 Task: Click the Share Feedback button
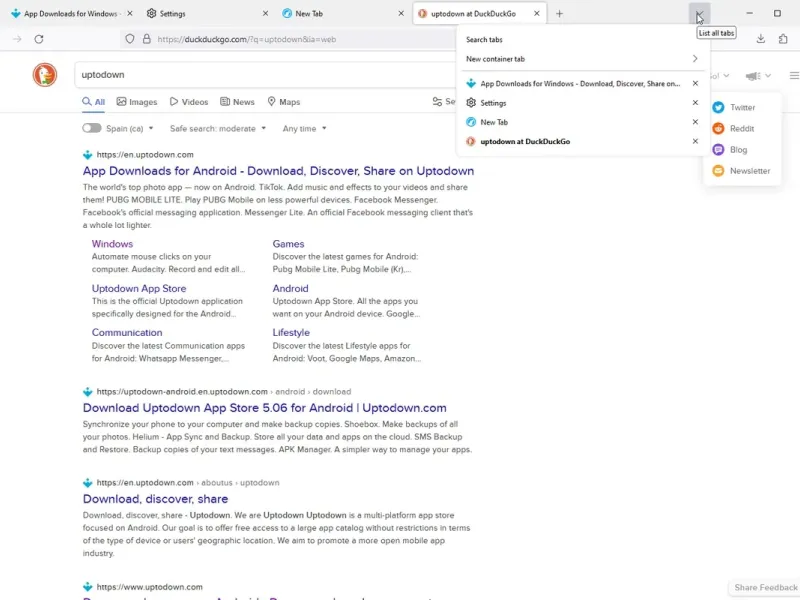click(x=764, y=587)
